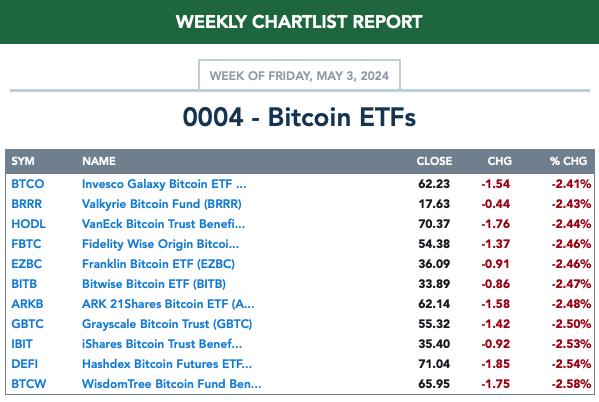
Task: Click the Week of Friday, May 3 date box
Action: [299, 75]
